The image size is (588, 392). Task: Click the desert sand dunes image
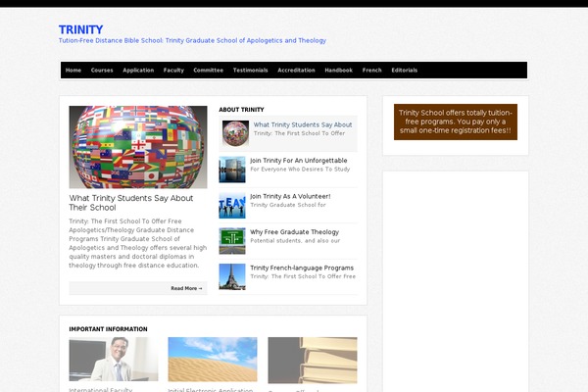[213, 359]
